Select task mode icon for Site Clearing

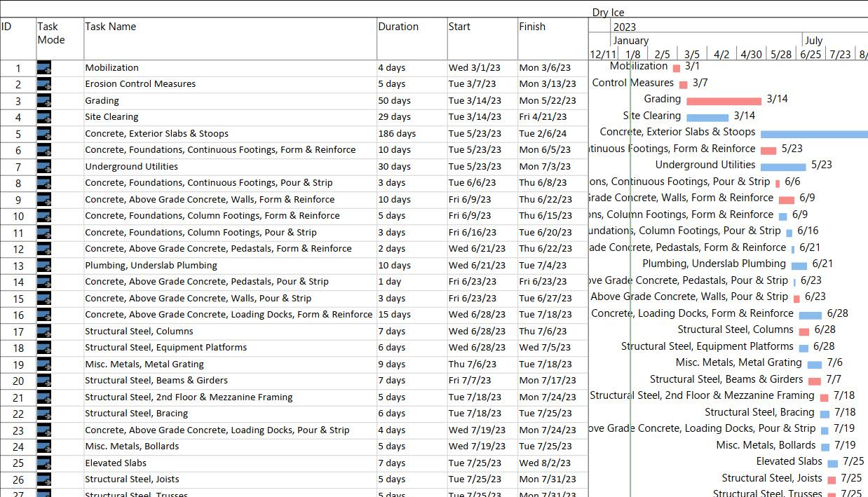pyautogui.click(x=44, y=117)
